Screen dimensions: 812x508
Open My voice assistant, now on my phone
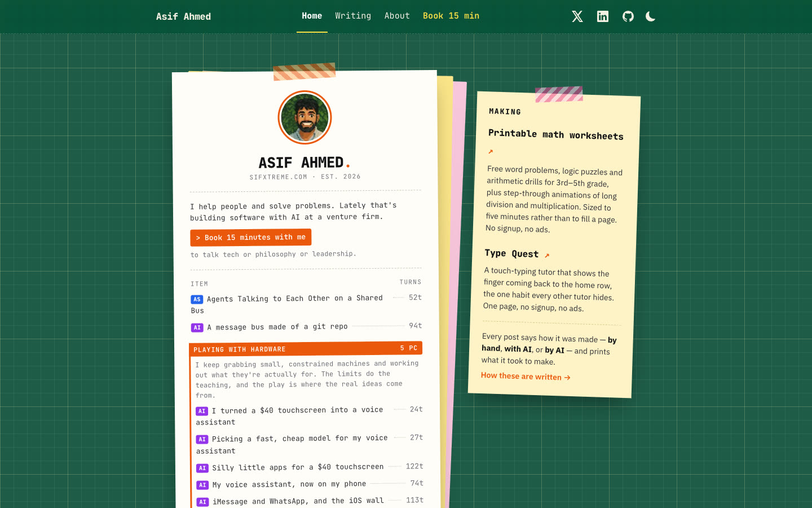[289, 484]
